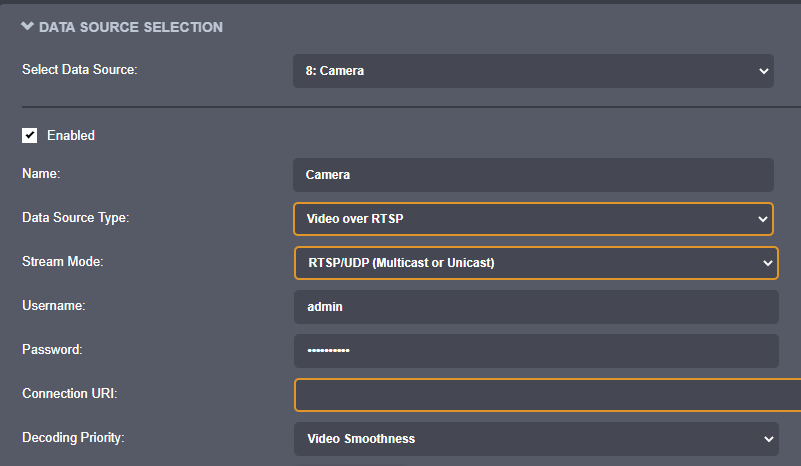Click into the Username field with admin
This screenshot has height=466, width=801.
[x=535, y=307]
